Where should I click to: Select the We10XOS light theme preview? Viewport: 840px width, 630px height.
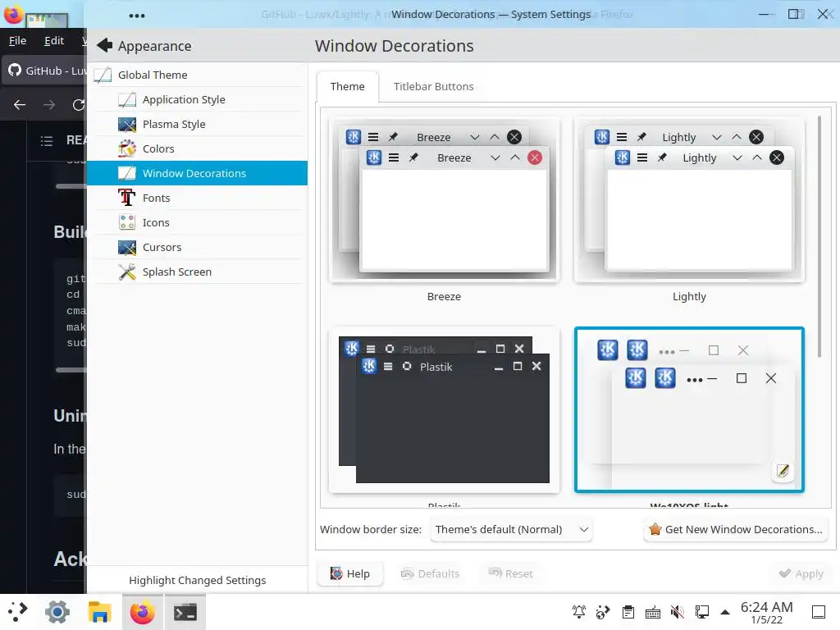[x=689, y=410]
